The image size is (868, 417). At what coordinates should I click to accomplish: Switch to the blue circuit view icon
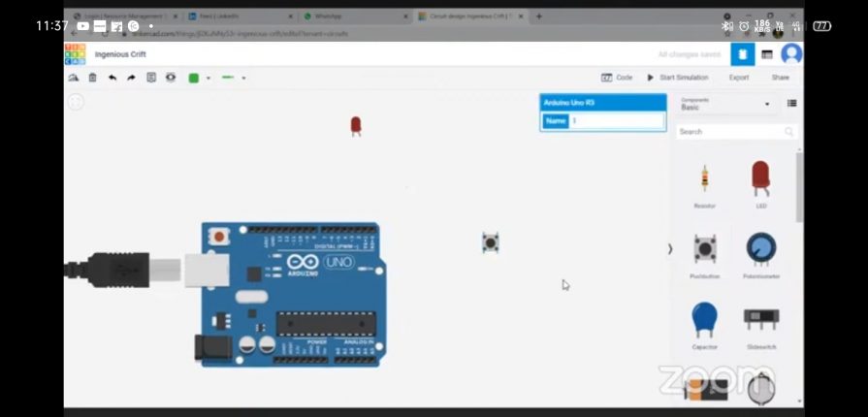(742, 54)
